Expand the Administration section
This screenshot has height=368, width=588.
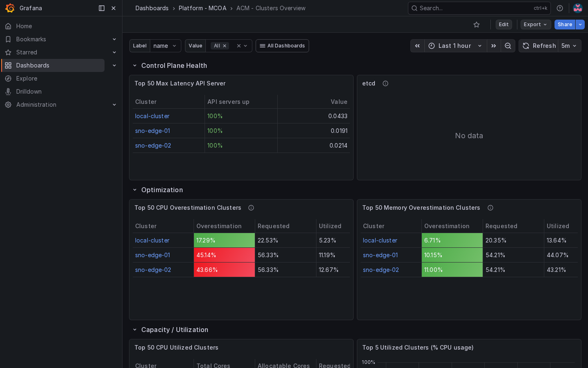114,105
